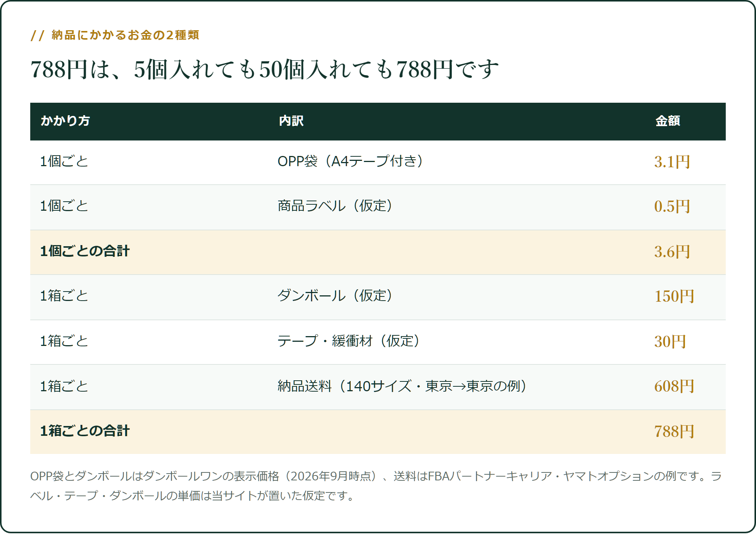Click the '1個ごとの合計' row label
Screen dimensions: 756x534
click(85, 251)
